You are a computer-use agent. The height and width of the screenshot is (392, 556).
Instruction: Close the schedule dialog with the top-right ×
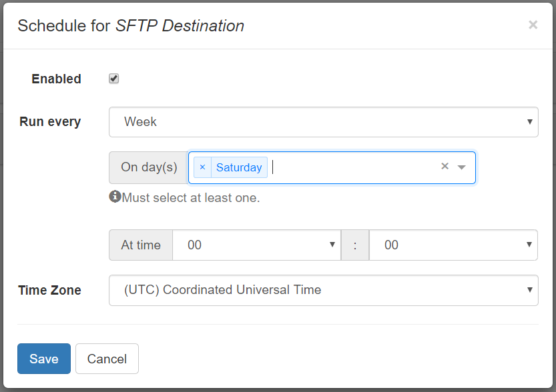533,25
